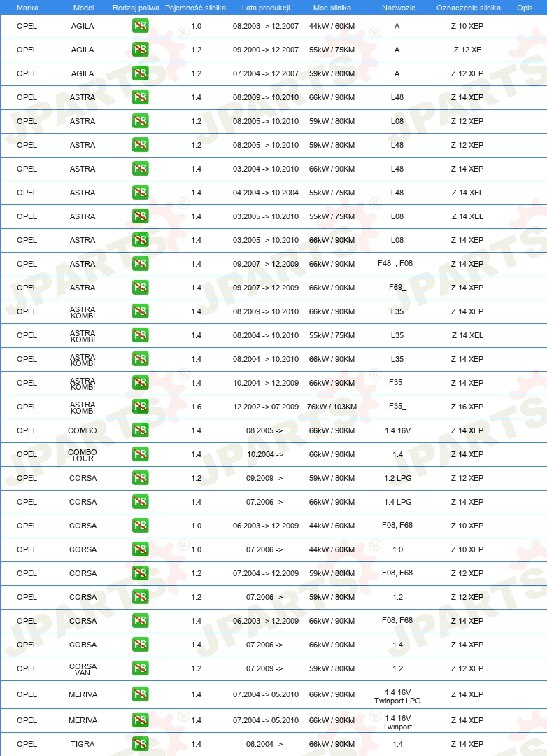Click the fuel icon in the AGILA 07.2004 row
This screenshot has height=756, width=547.
point(140,73)
